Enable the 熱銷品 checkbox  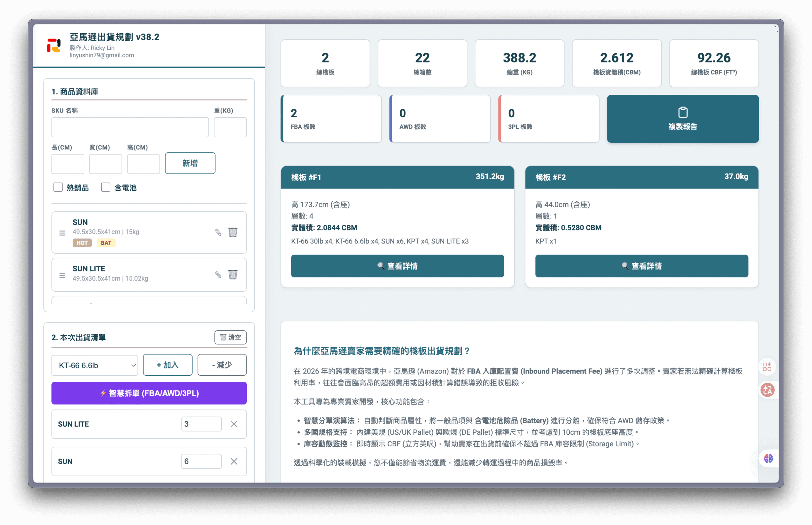[x=58, y=187]
